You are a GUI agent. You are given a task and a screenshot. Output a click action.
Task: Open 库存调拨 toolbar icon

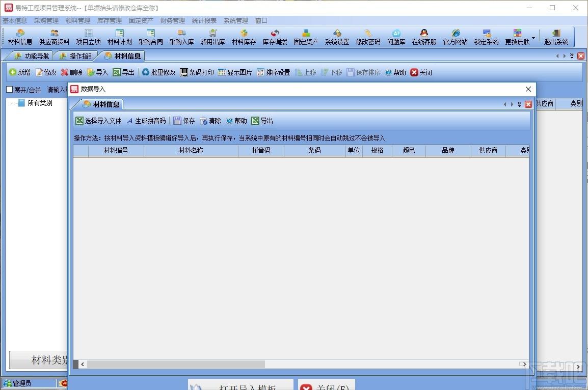pos(275,37)
